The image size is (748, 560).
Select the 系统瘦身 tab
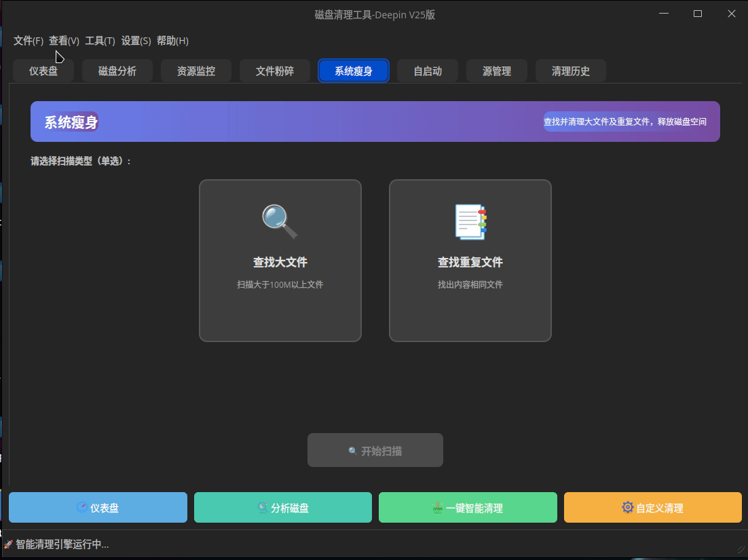pyautogui.click(x=354, y=71)
